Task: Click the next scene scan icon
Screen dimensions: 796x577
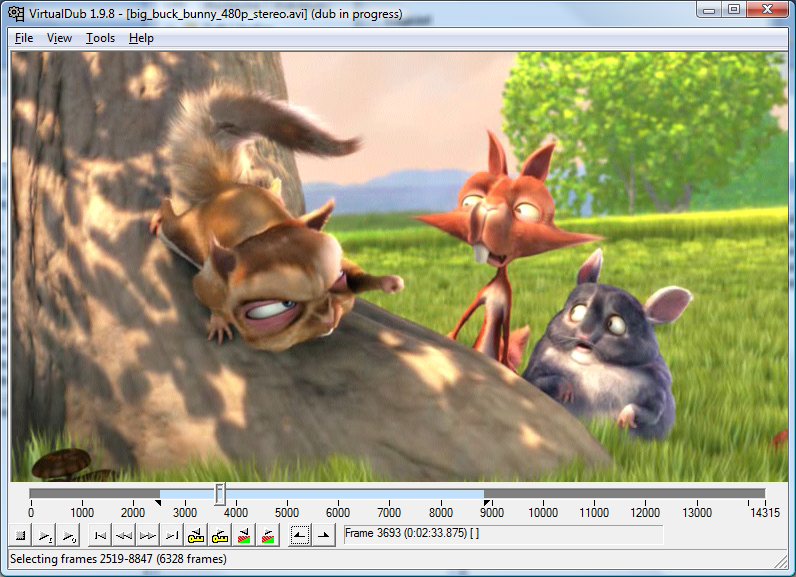Action: (x=268, y=535)
